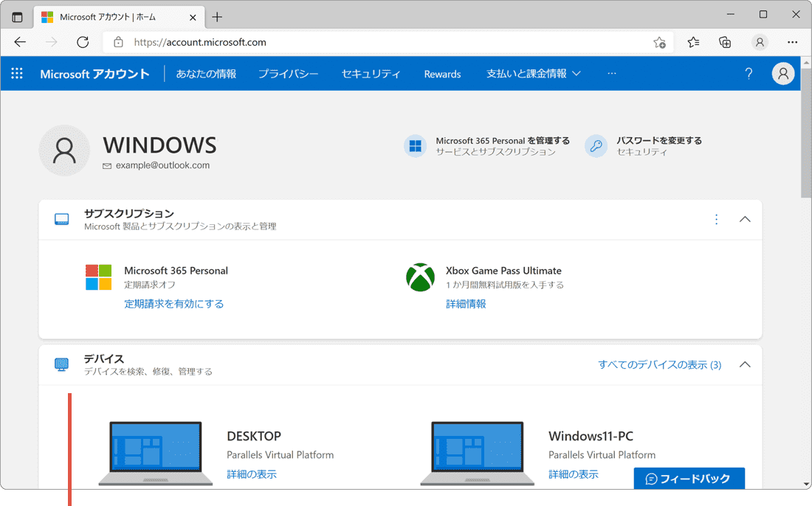
Task: Open the account avatar in the blue header
Action: point(783,73)
